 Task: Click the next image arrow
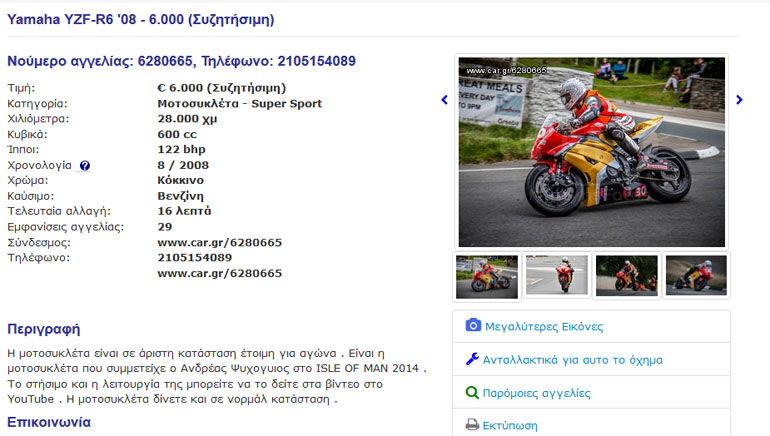pyautogui.click(x=739, y=100)
